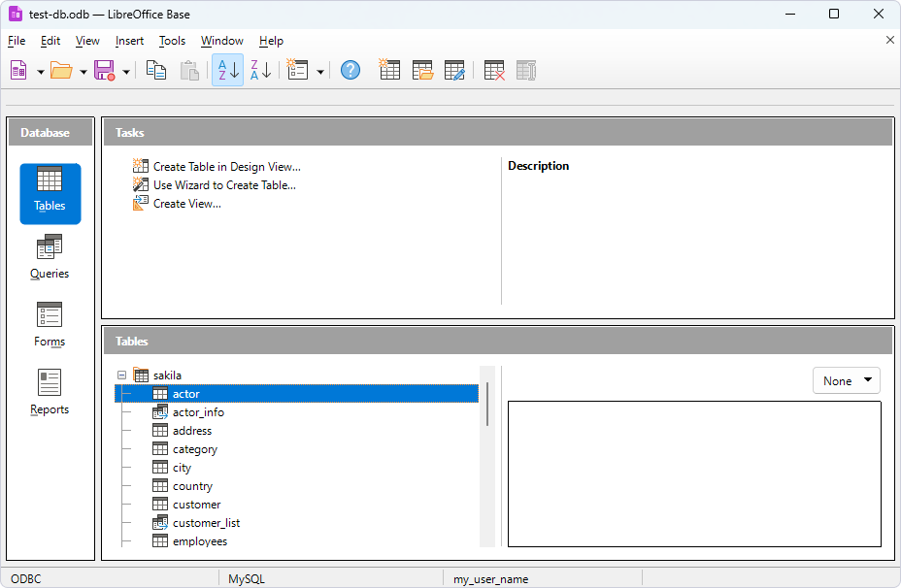Click the Open folder icon in toolbar
The height and width of the screenshot is (588, 901).
tap(61, 70)
